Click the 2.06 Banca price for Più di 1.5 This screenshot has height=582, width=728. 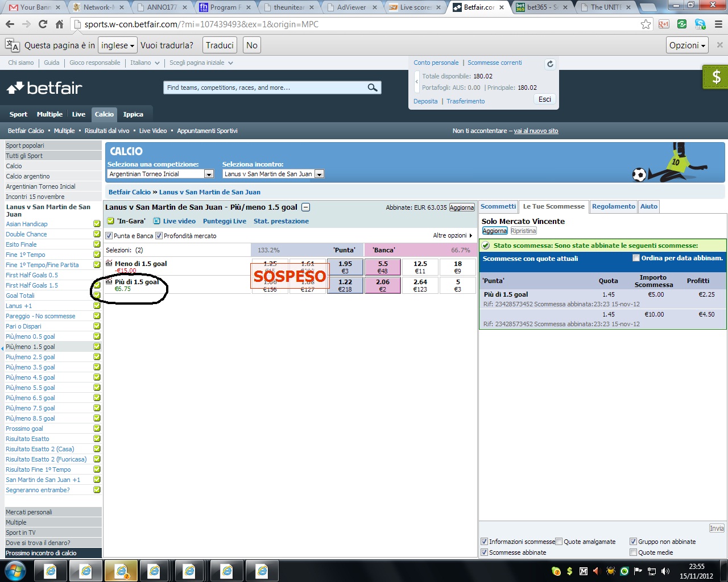coord(383,285)
